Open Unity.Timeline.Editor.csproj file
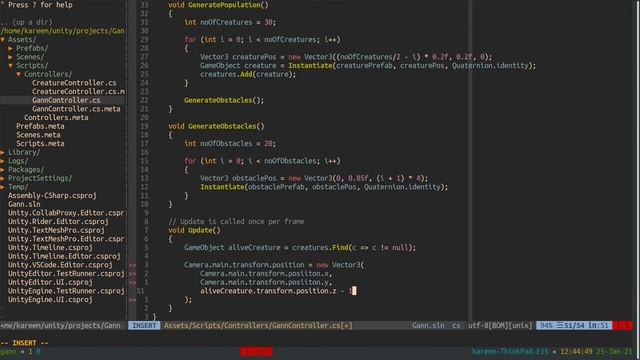640x360 pixels. tap(64, 256)
